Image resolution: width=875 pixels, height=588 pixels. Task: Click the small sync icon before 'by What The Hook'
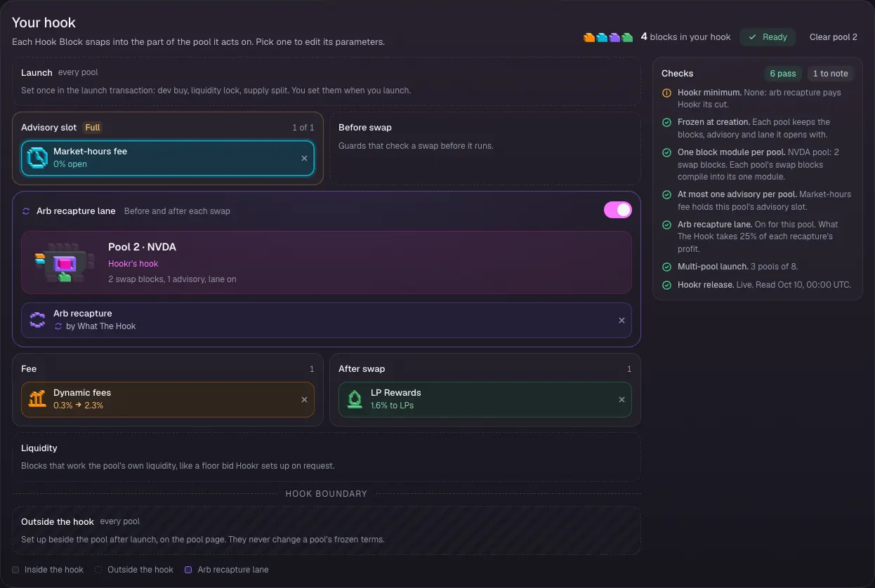tap(58, 326)
